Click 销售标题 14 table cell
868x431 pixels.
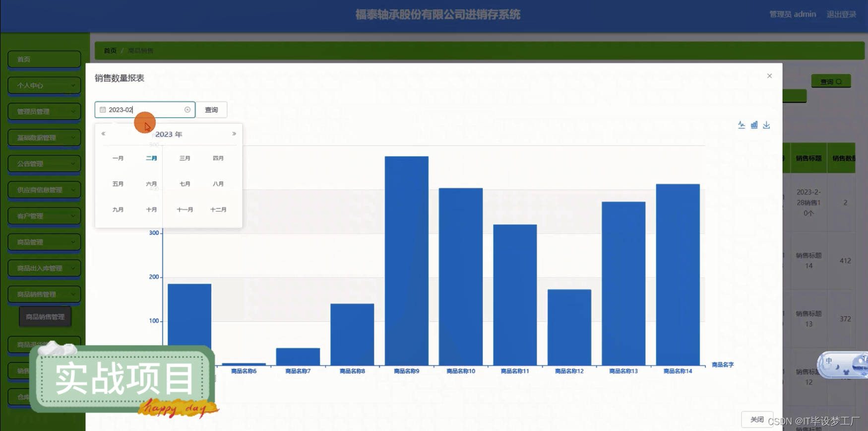(808, 261)
